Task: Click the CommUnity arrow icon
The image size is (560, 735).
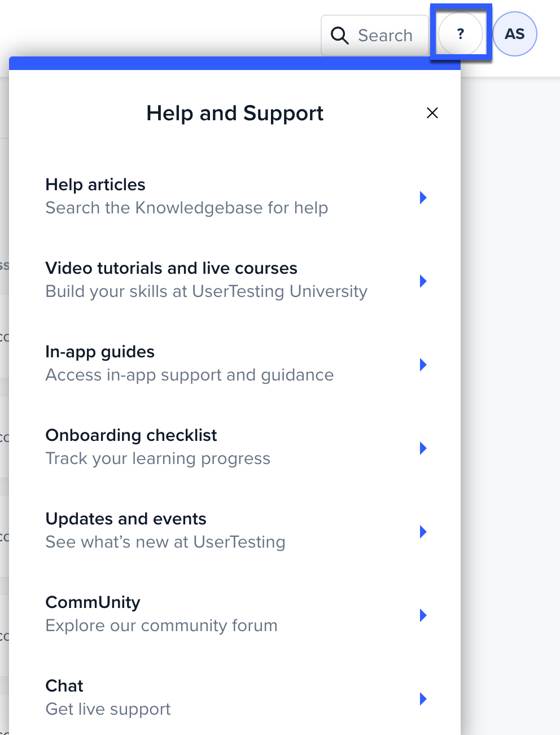Action: coord(423,615)
